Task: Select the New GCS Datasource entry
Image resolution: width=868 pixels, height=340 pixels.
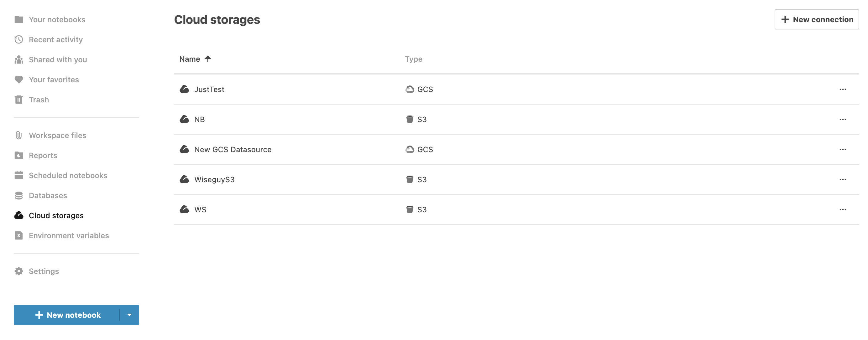Action: pos(233,149)
